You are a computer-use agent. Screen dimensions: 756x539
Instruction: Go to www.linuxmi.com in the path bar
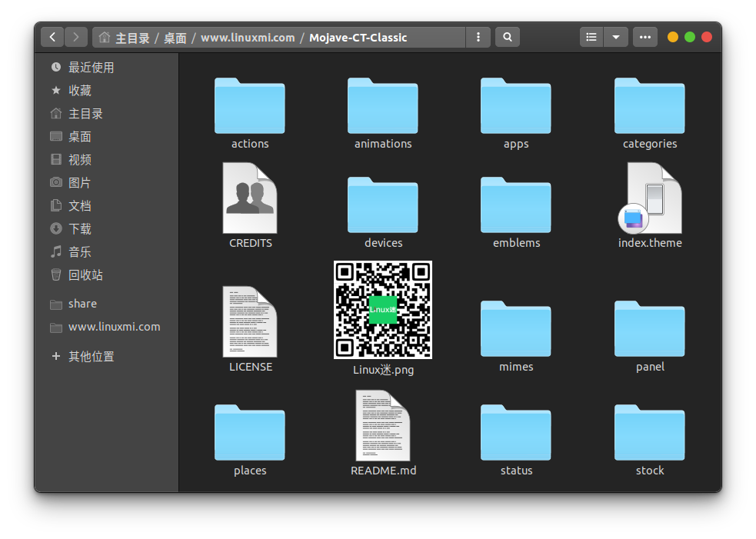[248, 38]
